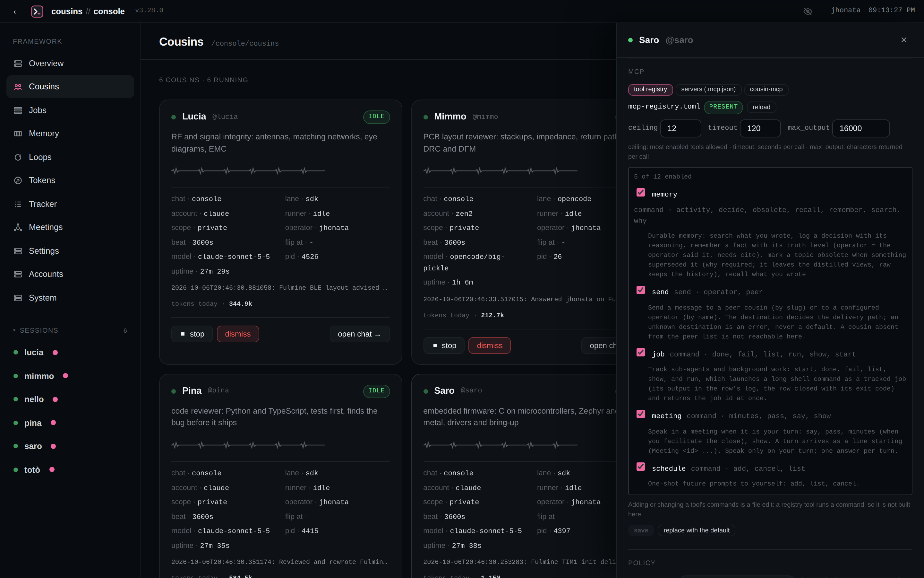This screenshot has width=924, height=578.
Task: Click the Memory icon in the sidebar
Action: point(18,133)
